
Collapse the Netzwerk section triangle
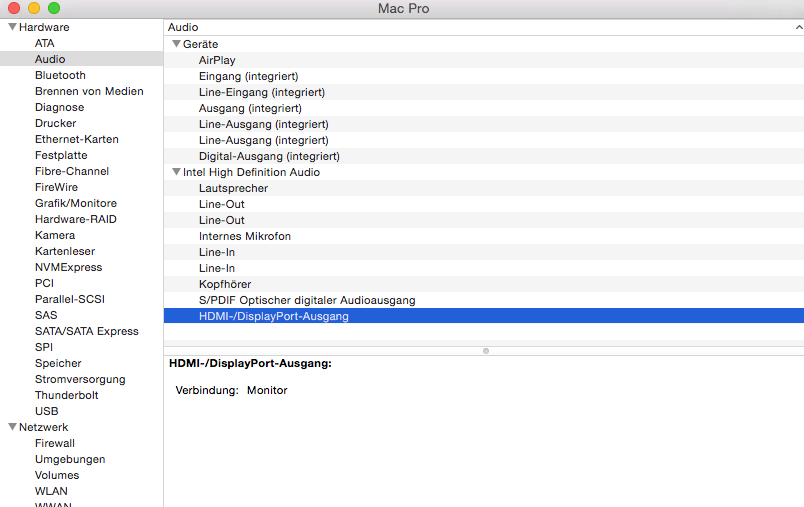click(x=12, y=427)
